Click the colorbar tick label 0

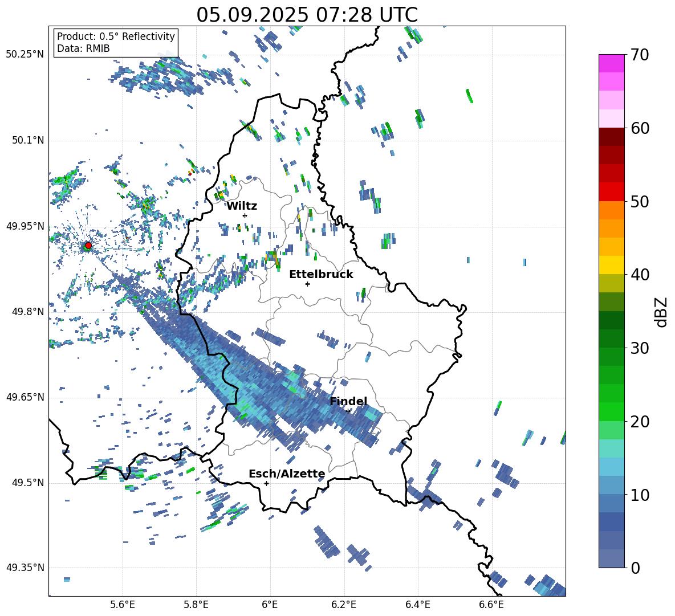click(635, 568)
